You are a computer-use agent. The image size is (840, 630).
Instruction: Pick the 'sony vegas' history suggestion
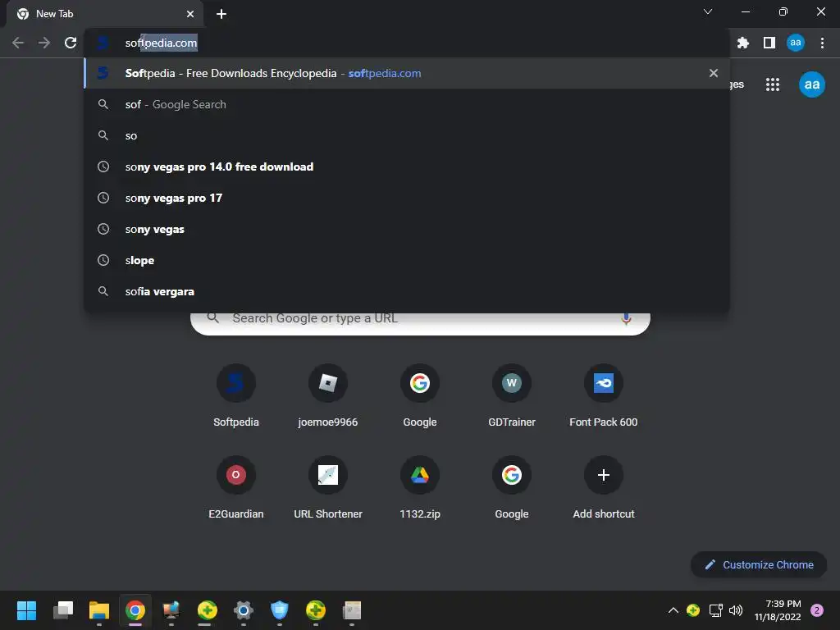[x=407, y=230]
